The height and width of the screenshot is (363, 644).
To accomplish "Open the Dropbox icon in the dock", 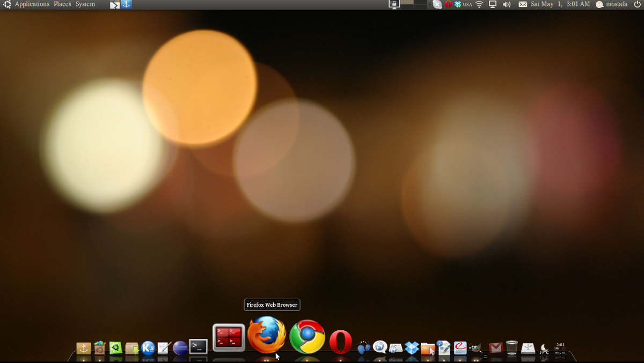I will [x=412, y=348].
